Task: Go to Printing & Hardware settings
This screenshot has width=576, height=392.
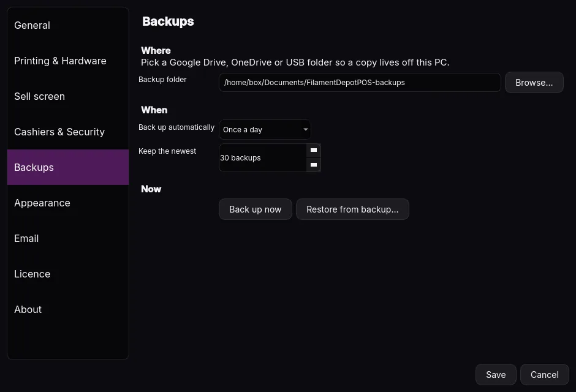Action: coord(68,61)
